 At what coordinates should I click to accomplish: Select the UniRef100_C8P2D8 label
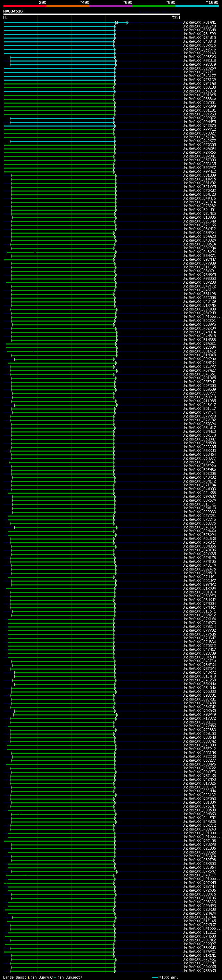coord(199,283)
